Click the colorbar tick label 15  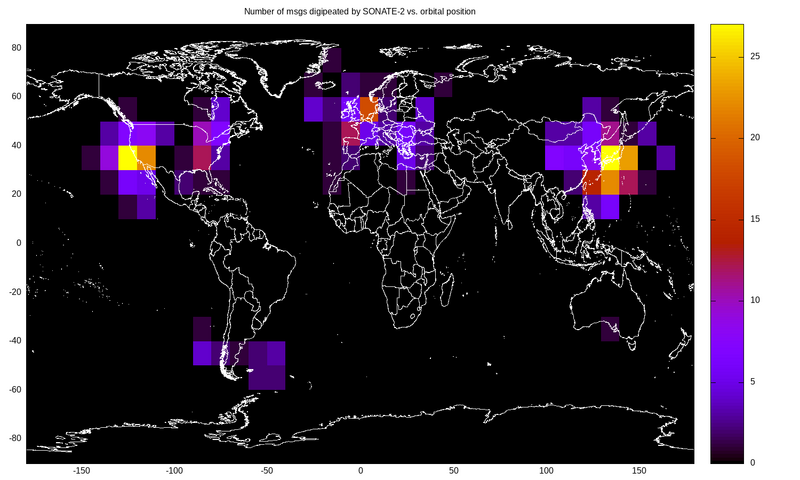point(755,219)
